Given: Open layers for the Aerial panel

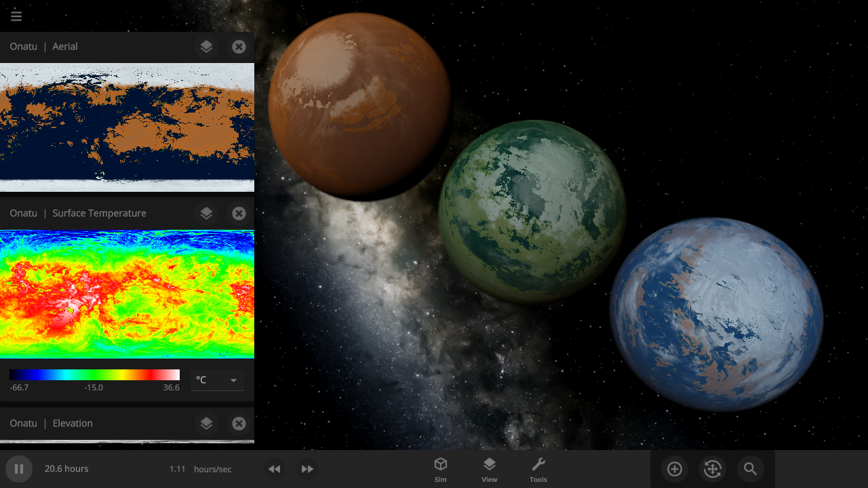Looking at the screenshot, I should pos(207,47).
